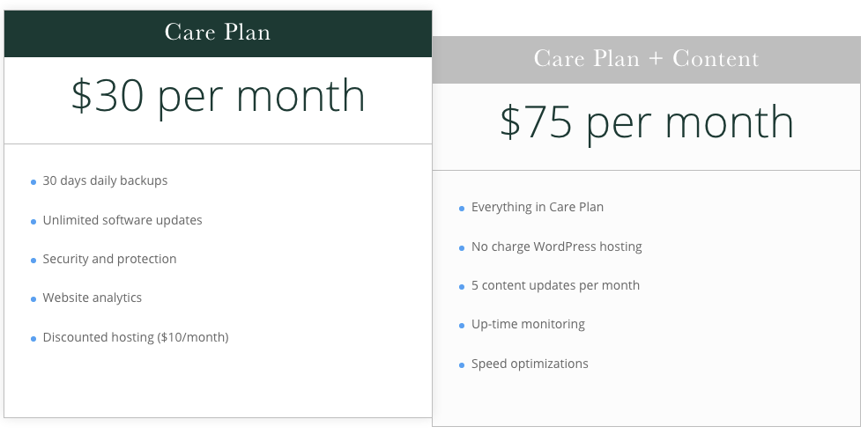Click the Up-time monitoring text
868x434 pixels.
coord(528,325)
